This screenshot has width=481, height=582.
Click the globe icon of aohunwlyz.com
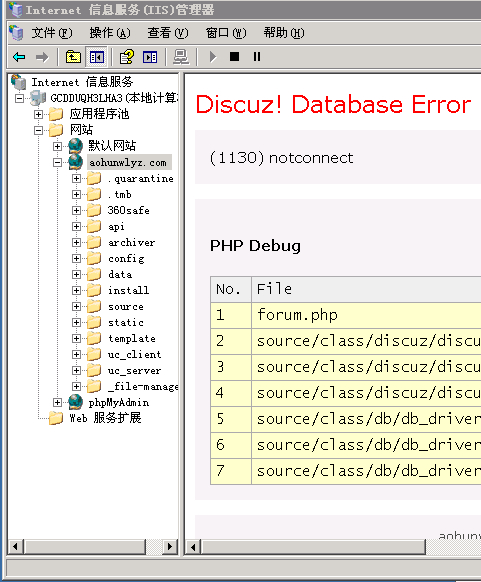tap(76, 162)
